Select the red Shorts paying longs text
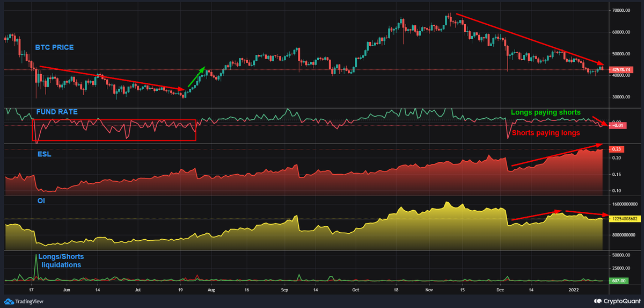The height and width of the screenshot is (308, 644). [x=545, y=133]
